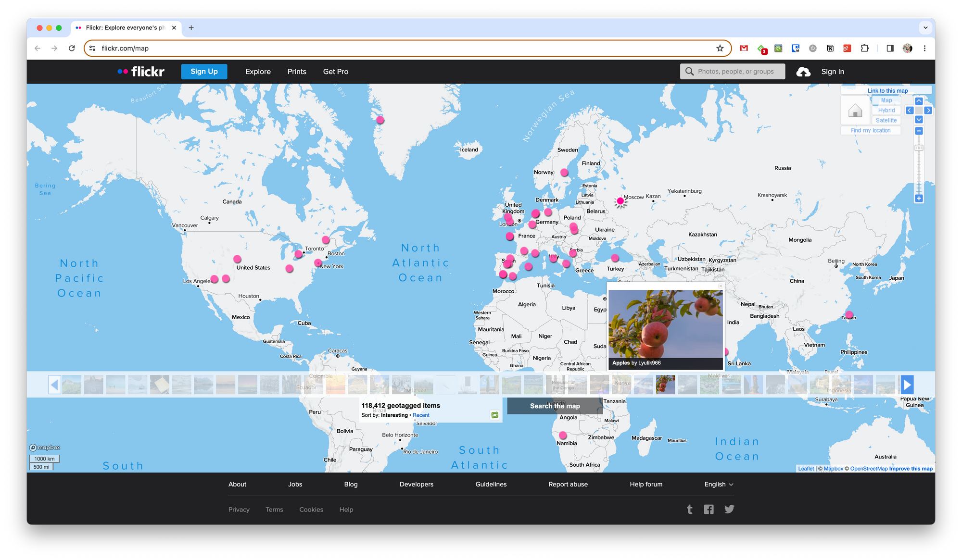The height and width of the screenshot is (560, 962).
Task: Open the Explore menu item
Action: 258,72
